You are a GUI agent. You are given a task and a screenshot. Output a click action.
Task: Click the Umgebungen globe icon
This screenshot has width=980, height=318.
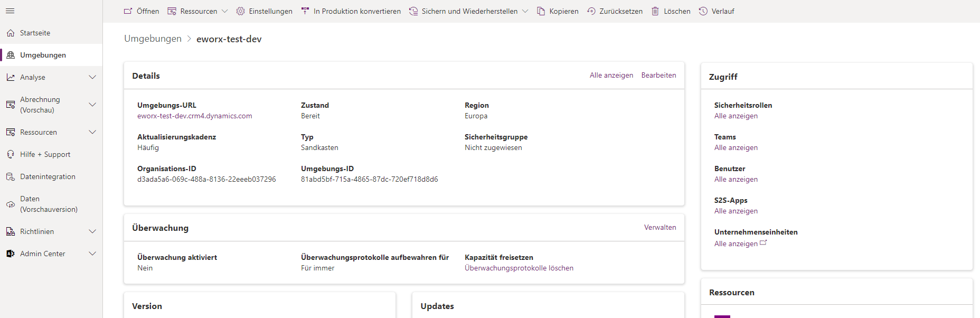pos(11,55)
